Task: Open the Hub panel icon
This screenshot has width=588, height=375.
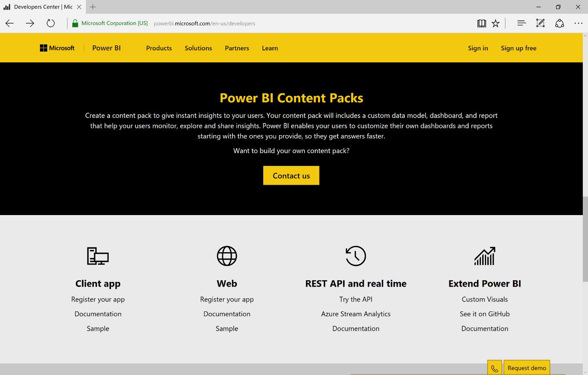Action: (521, 23)
